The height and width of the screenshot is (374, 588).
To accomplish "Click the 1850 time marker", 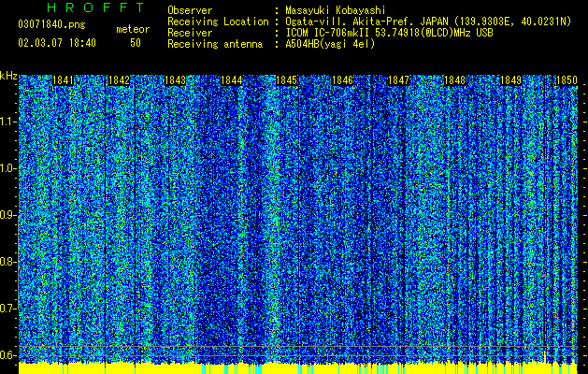I will tap(566, 80).
